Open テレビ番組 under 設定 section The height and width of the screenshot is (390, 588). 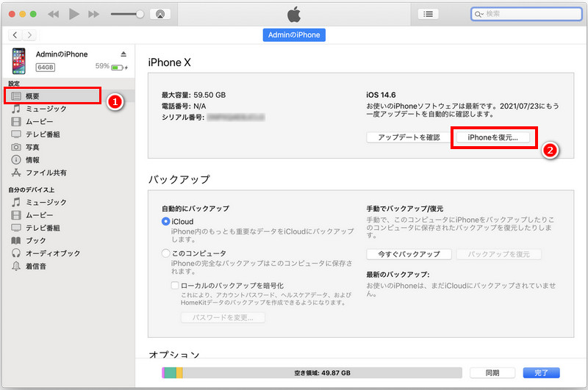[35, 134]
